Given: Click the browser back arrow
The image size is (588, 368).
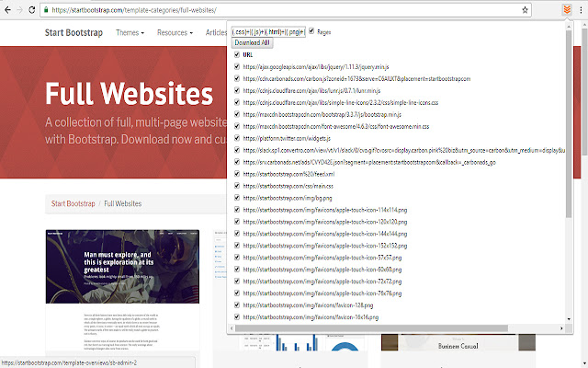Looking at the screenshot, I should (7, 10).
